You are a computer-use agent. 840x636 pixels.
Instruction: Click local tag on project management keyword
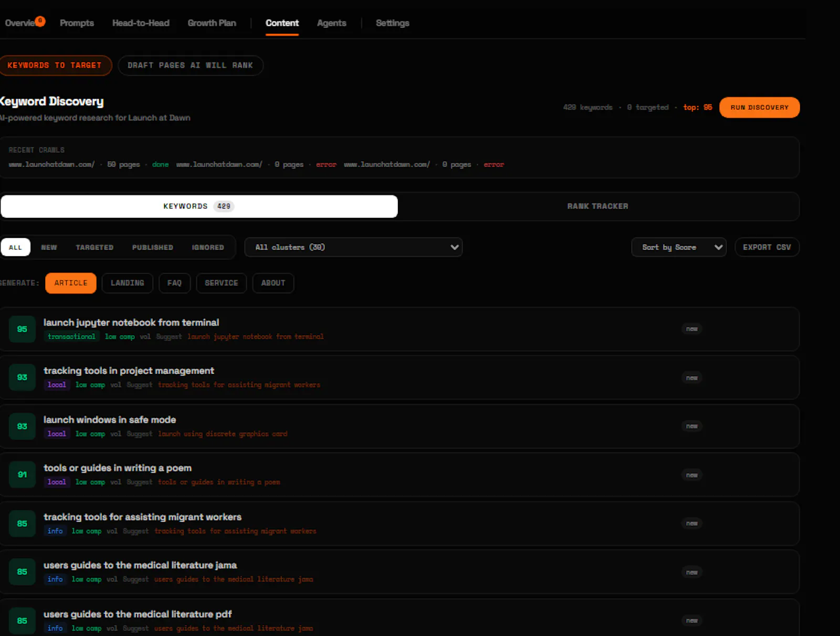point(57,385)
